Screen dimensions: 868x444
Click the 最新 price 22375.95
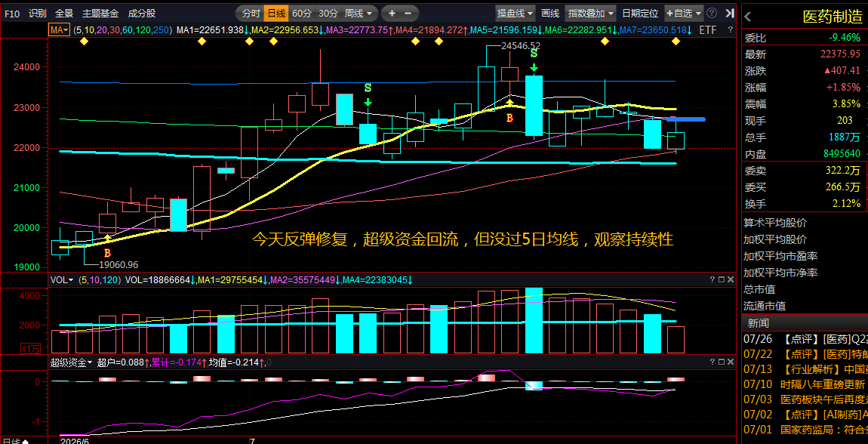coord(841,54)
